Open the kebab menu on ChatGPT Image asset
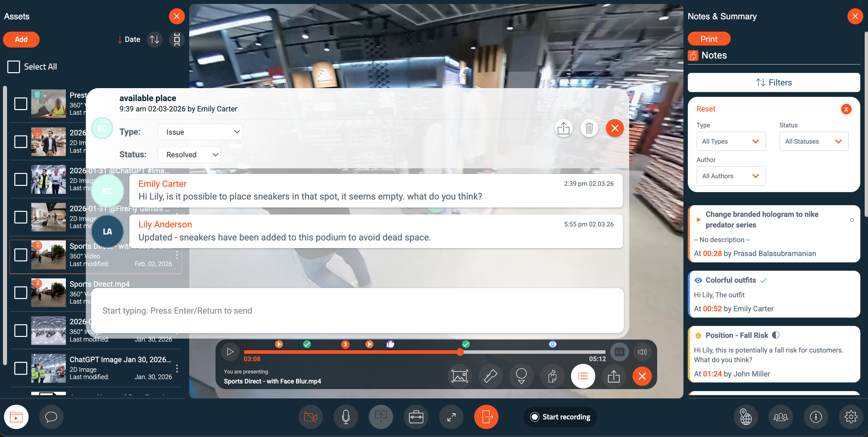Screen dimensions: 868x437 coord(178,368)
